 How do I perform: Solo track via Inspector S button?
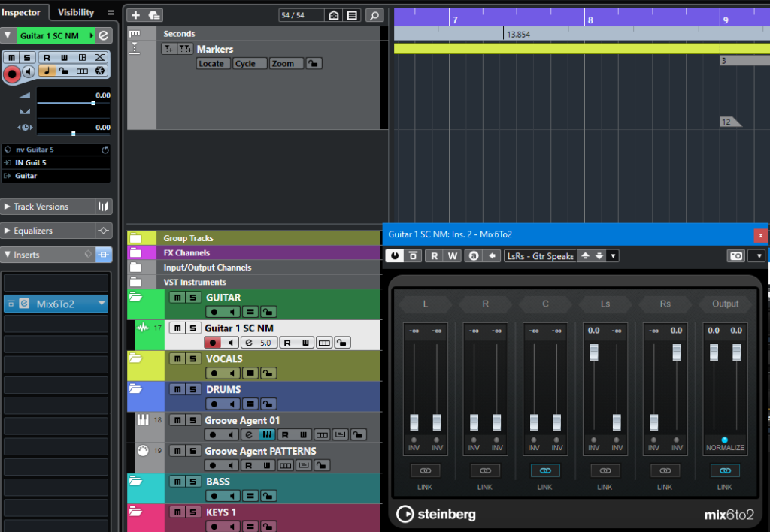point(27,57)
